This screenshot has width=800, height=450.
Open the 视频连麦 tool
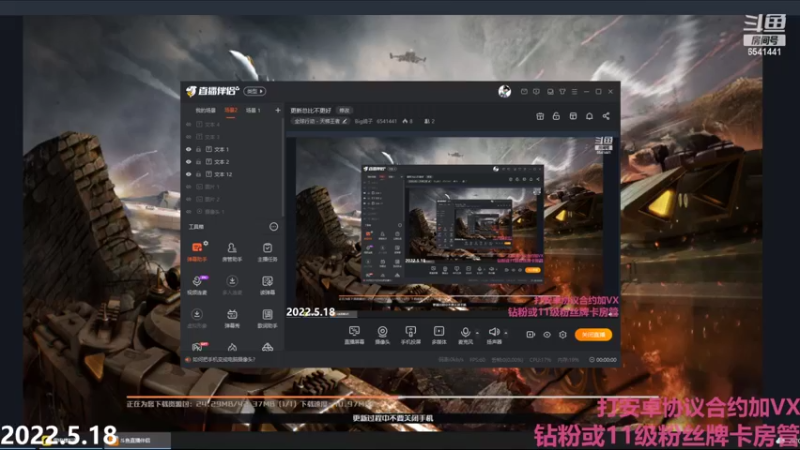tap(197, 285)
